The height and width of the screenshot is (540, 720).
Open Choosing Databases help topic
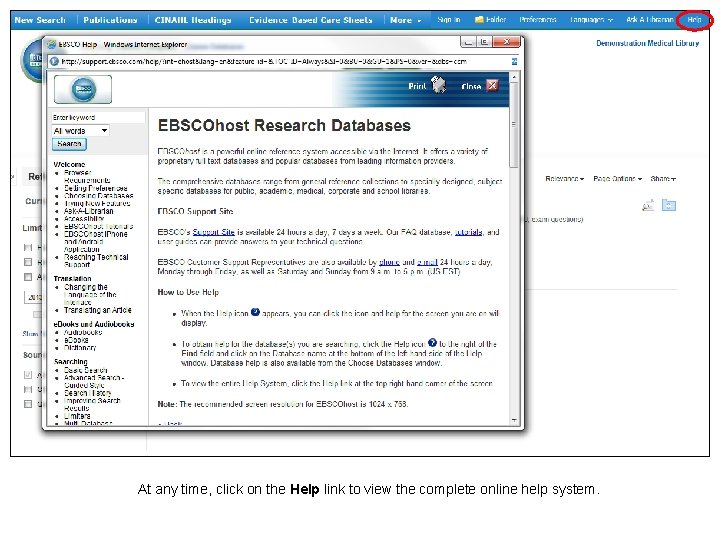pos(99,196)
